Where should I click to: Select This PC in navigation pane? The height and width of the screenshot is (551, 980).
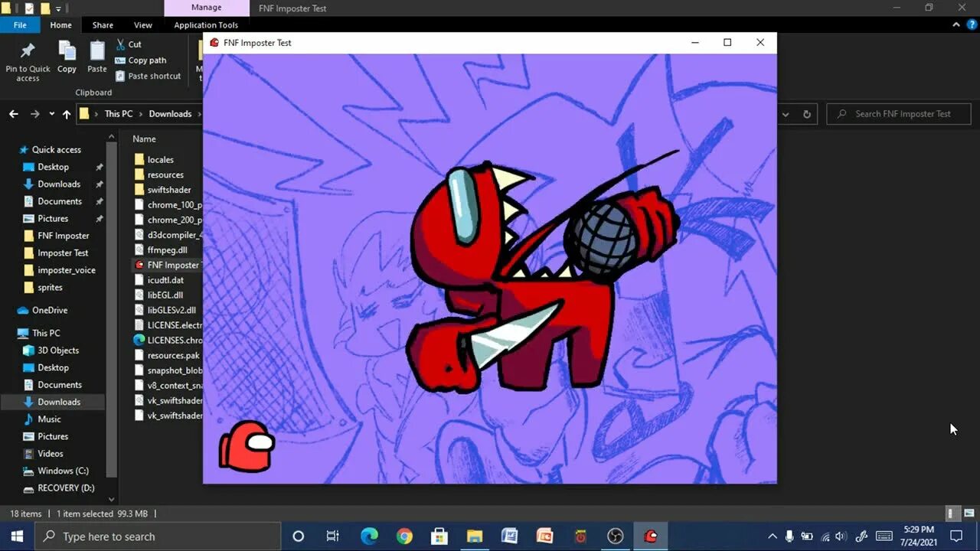[46, 334]
